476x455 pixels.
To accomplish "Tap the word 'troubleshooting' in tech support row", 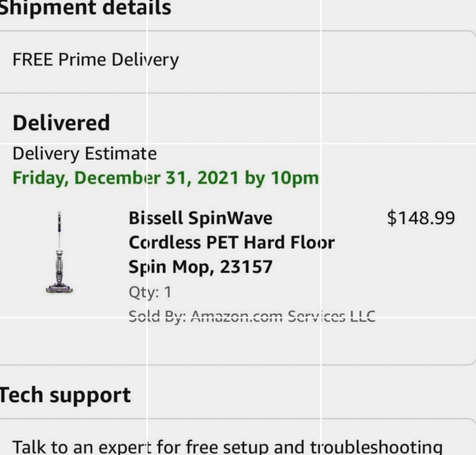I will click(x=376, y=447).
